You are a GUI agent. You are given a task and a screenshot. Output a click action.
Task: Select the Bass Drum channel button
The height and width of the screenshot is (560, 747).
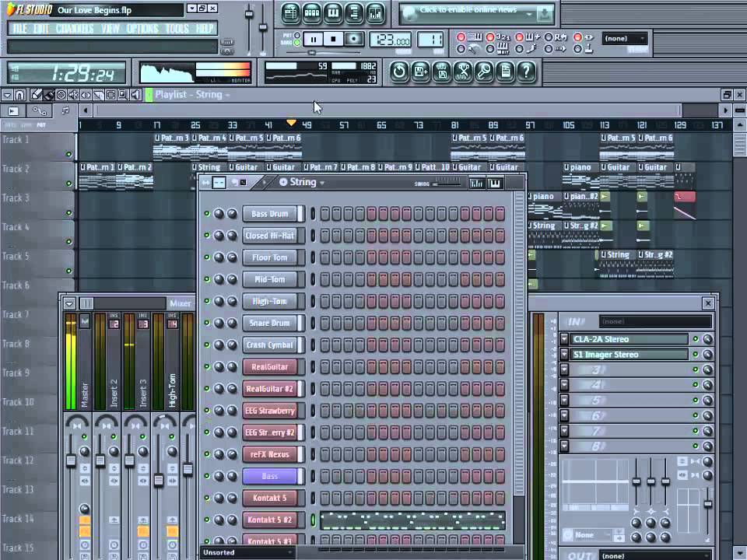270,213
